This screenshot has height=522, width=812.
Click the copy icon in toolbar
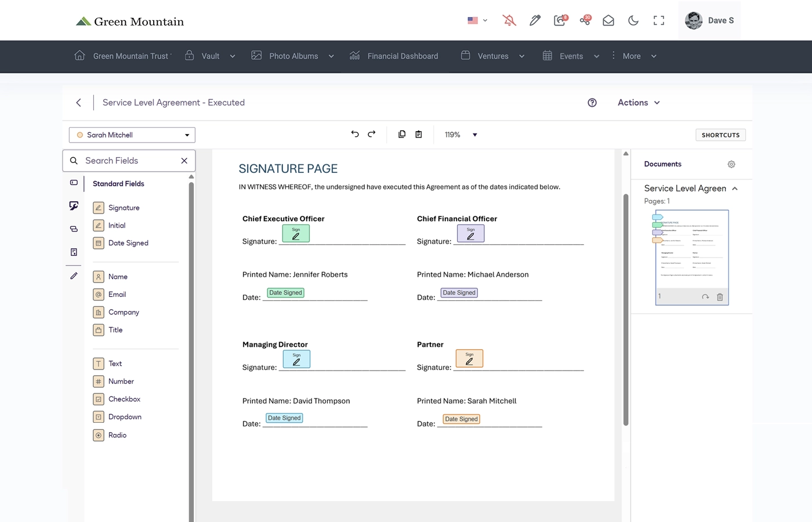click(x=402, y=134)
